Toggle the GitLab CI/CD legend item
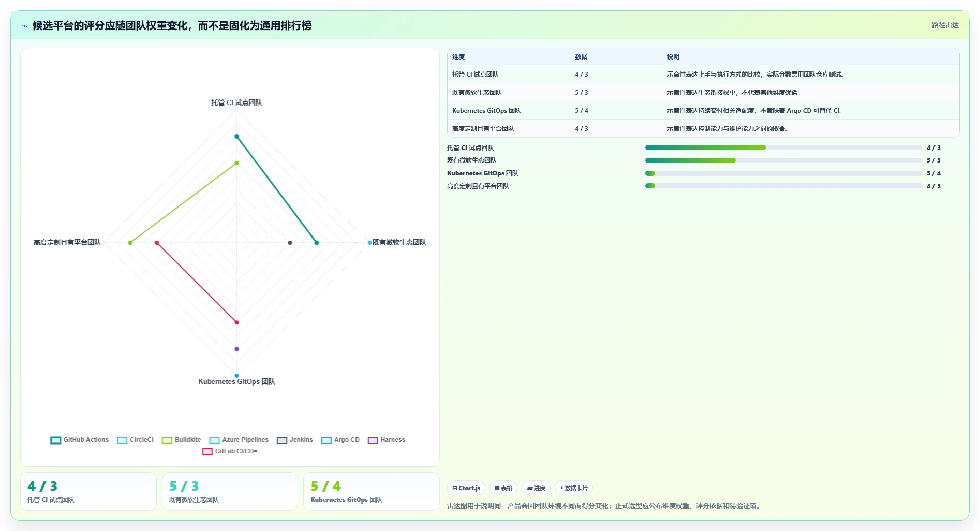Screen dimensions: 980x531 point(230,451)
